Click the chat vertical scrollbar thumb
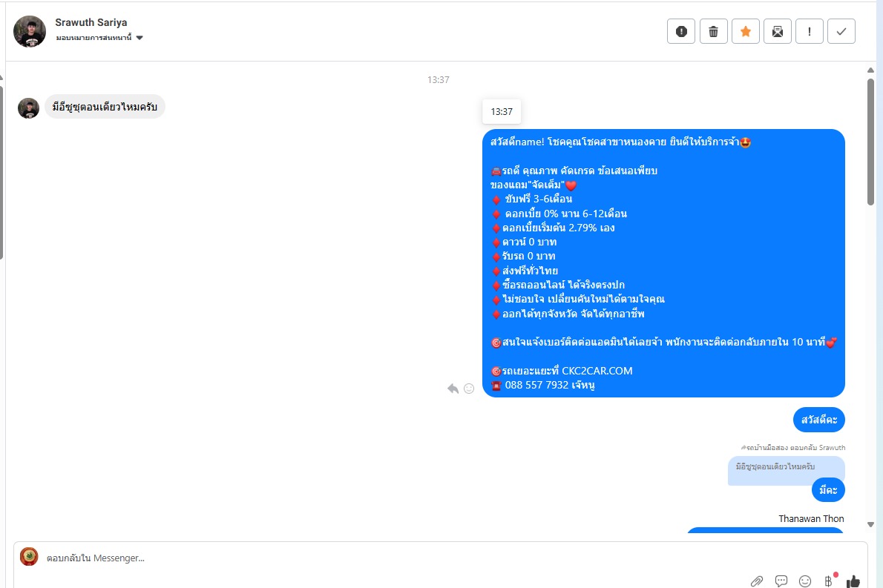883x588 pixels. (870, 142)
